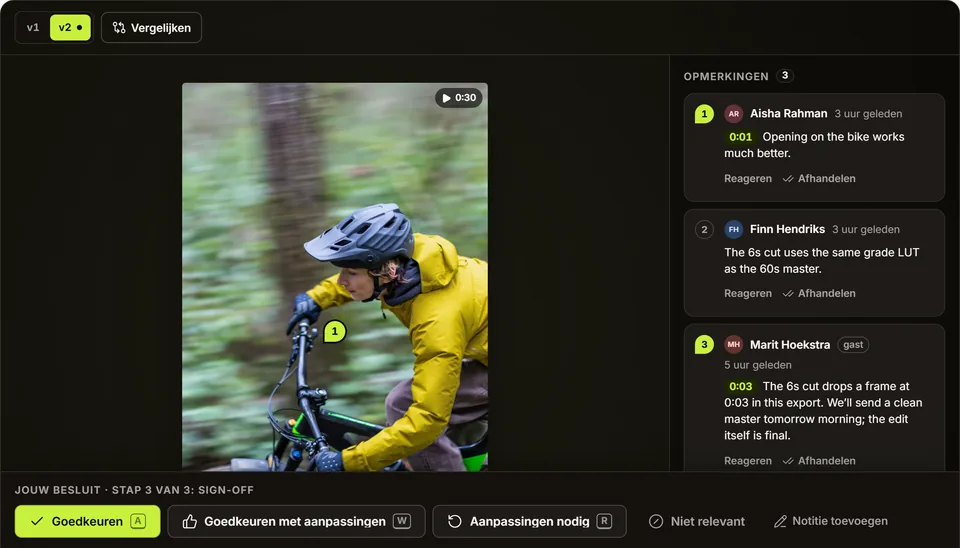Approve with the Goedkeuren button
Image resolution: width=960 pixels, height=548 pixels.
pos(88,521)
